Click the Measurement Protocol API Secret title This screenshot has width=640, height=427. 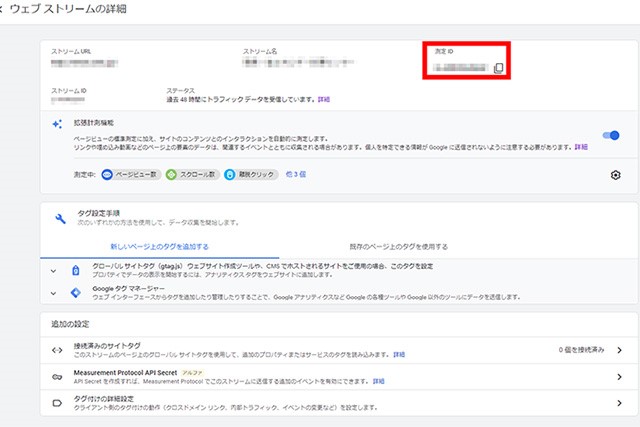[125, 373]
